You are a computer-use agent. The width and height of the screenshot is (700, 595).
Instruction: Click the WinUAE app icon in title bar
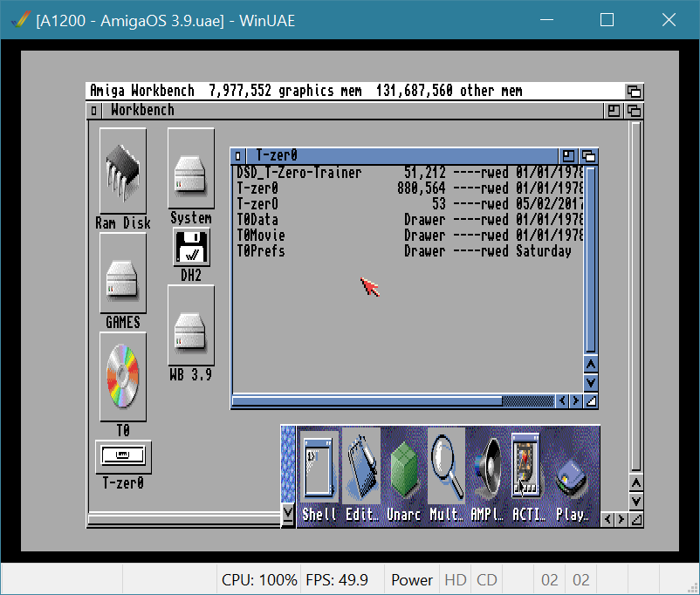pos(21,20)
